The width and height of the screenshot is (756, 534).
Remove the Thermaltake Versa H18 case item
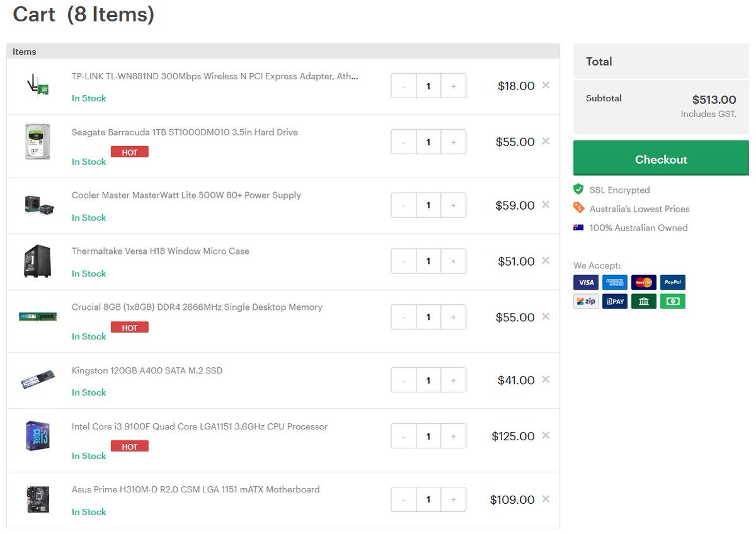pos(546,261)
